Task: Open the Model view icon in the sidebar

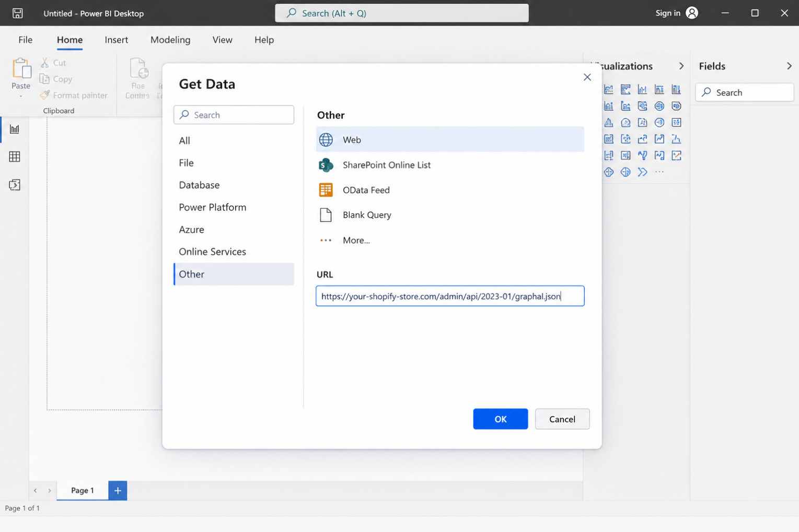Action: click(15, 185)
